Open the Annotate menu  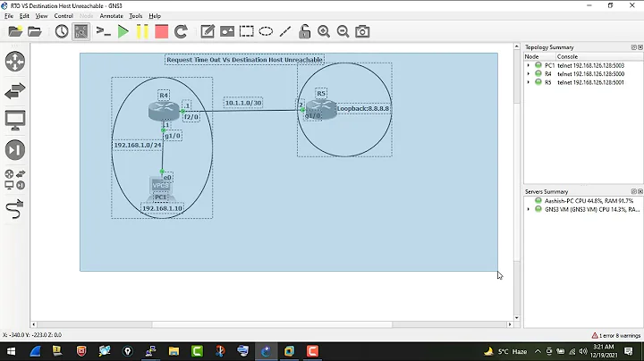(x=111, y=15)
